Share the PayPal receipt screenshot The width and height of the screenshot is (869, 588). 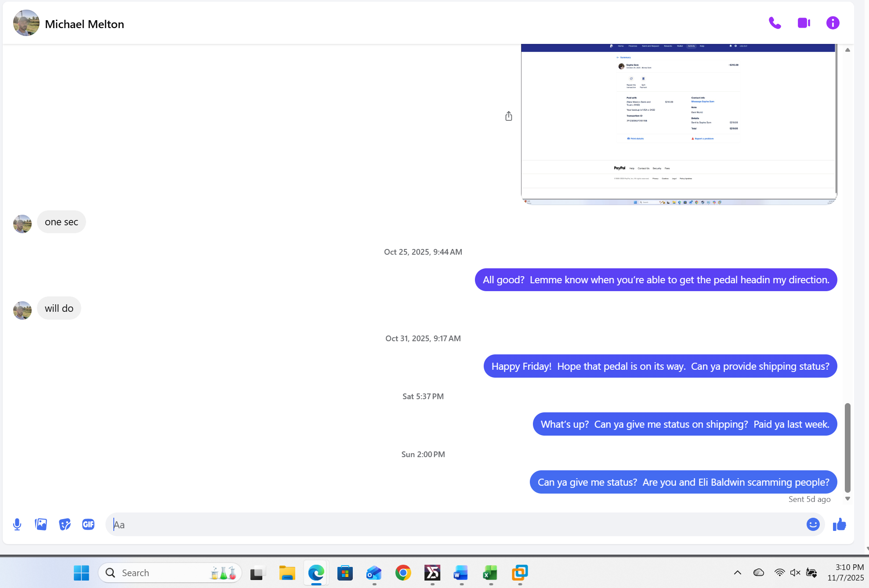[x=508, y=115]
